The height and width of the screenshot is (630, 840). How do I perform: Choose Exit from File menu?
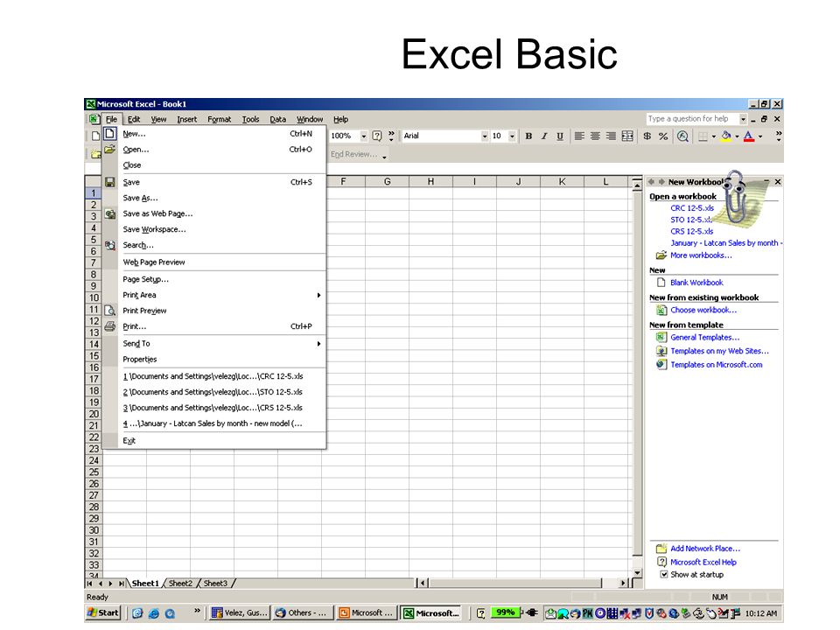(x=214, y=440)
